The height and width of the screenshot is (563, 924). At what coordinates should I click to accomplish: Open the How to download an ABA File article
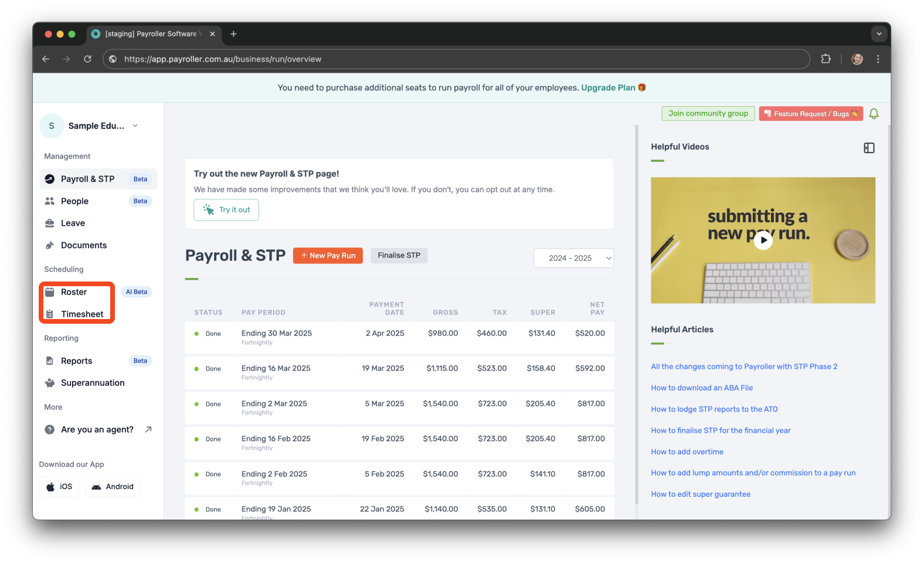pyautogui.click(x=701, y=388)
